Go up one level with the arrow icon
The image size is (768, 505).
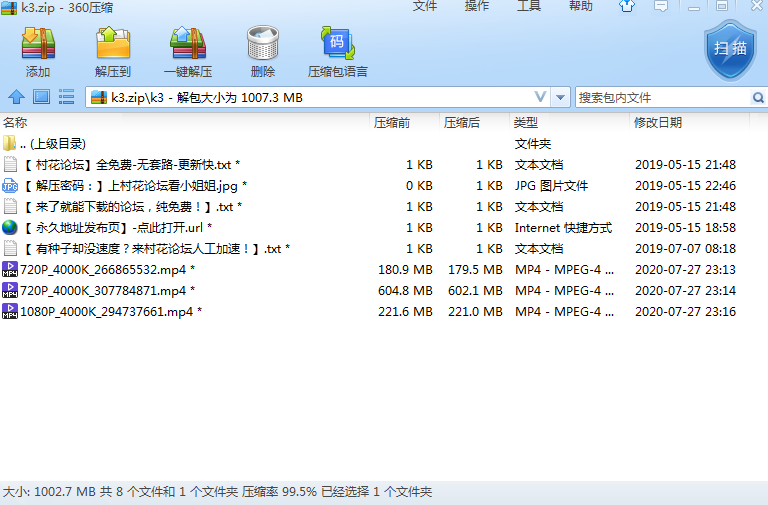pyautogui.click(x=16, y=97)
